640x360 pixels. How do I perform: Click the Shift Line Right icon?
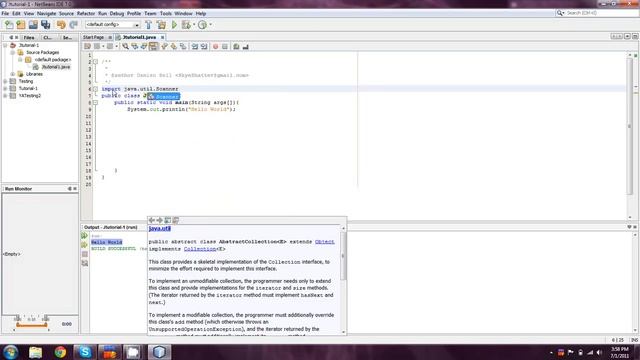[x=204, y=47]
